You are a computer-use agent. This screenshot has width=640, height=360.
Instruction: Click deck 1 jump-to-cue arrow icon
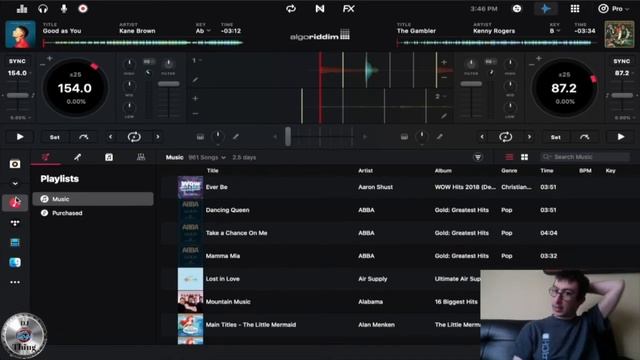(x=84, y=137)
